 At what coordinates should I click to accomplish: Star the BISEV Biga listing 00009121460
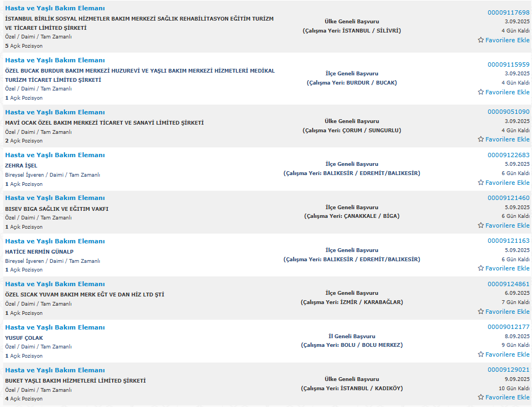pos(481,225)
